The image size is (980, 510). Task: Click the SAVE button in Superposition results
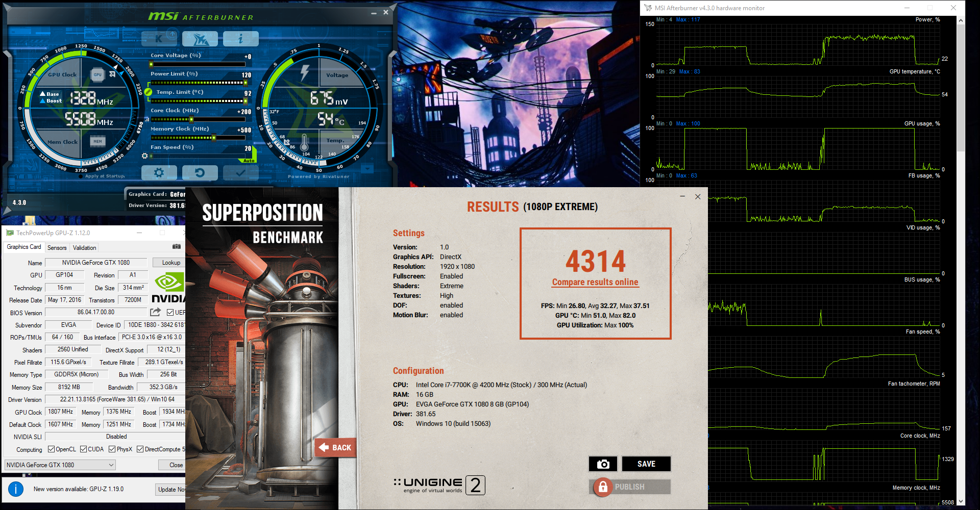pyautogui.click(x=646, y=464)
